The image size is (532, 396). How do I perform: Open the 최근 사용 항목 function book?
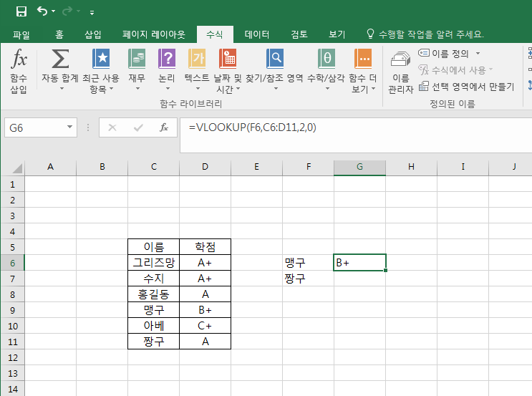tap(101, 59)
